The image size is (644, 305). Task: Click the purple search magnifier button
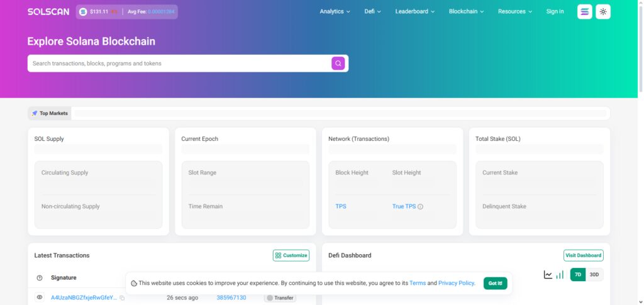point(338,64)
